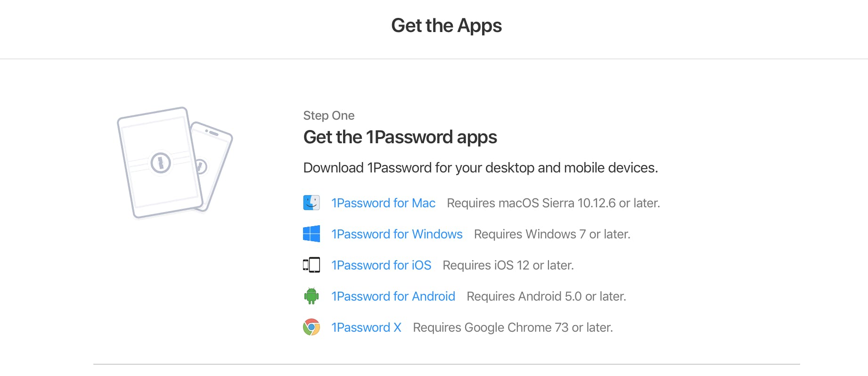Click the Step One label
The height and width of the screenshot is (376, 868).
point(329,115)
